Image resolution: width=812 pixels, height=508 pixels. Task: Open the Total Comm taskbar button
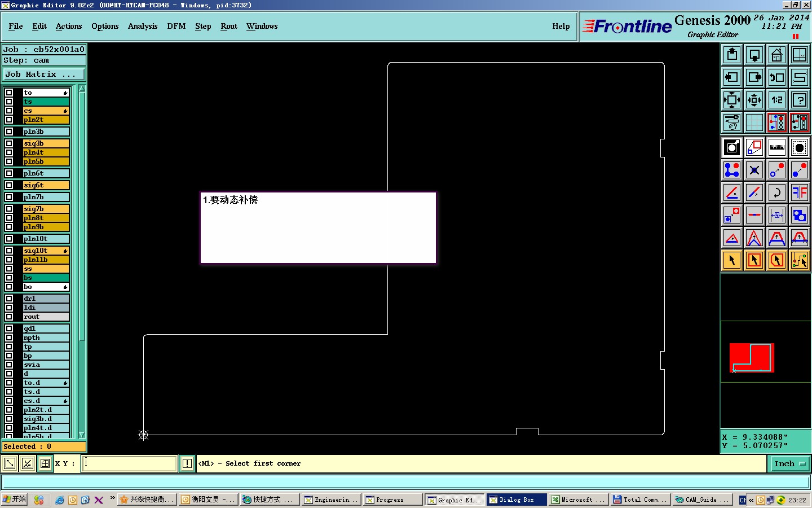640,500
